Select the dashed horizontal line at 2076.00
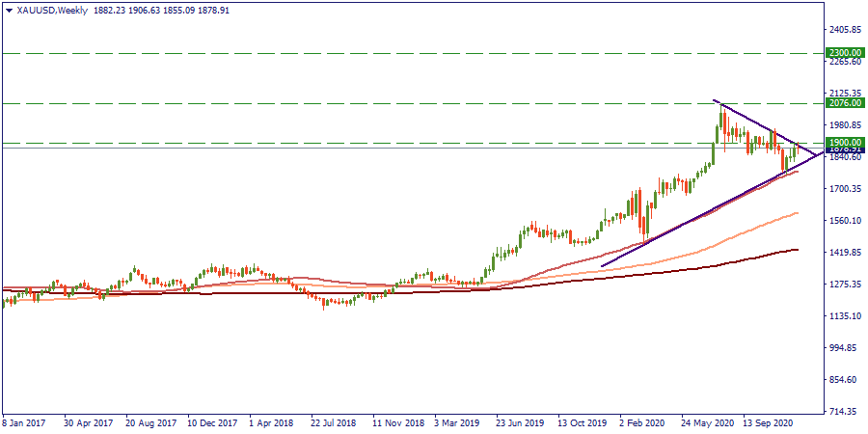The height and width of the screenshot is (434, 868). tap(386, 103)
